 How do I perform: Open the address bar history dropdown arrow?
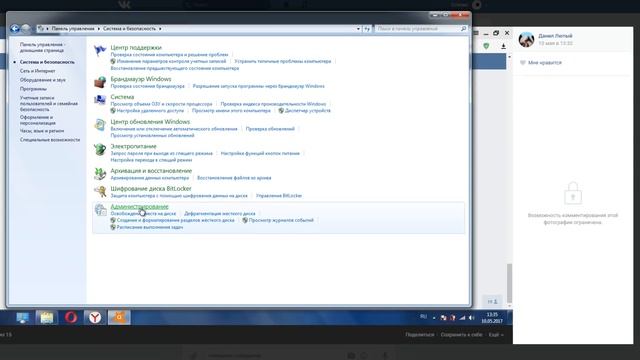[358, 29]
